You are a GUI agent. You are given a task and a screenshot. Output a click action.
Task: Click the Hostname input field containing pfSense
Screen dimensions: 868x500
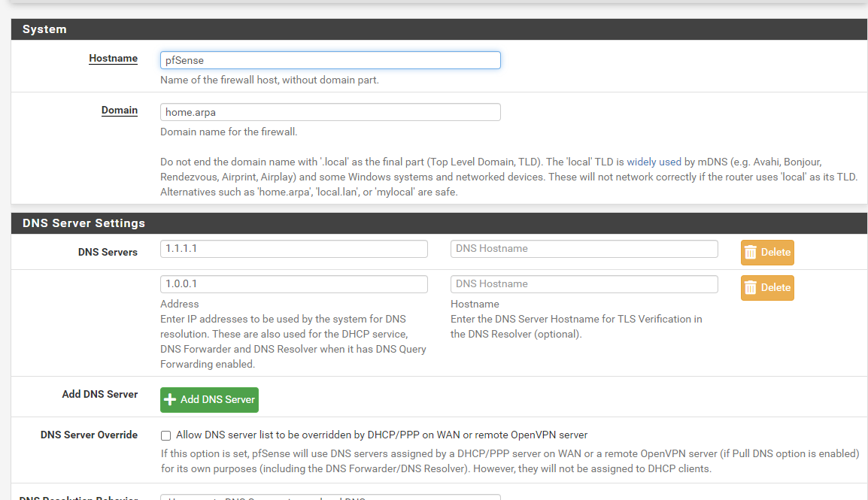330,60
